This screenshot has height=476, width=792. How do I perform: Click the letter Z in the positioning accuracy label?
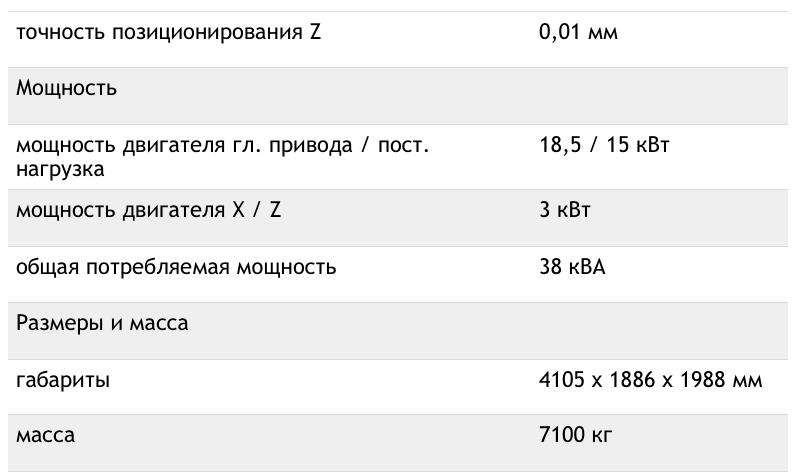click(x=315, y=32)
